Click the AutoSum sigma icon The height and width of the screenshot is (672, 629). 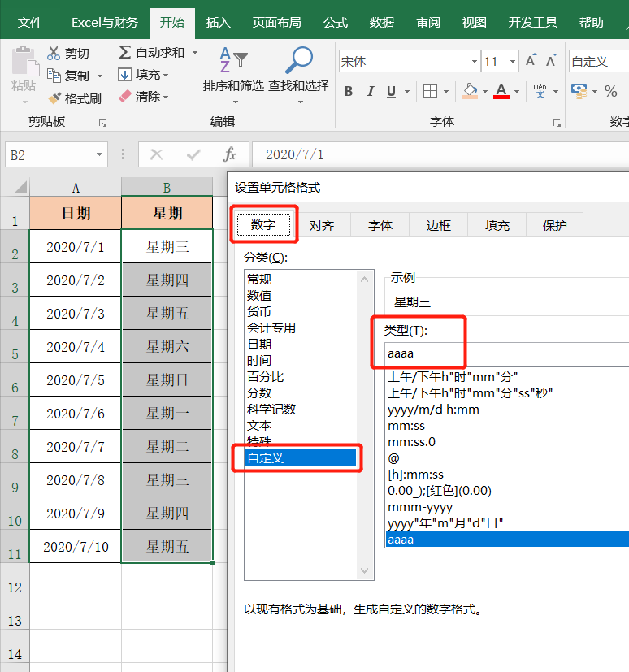pos(124,52)
